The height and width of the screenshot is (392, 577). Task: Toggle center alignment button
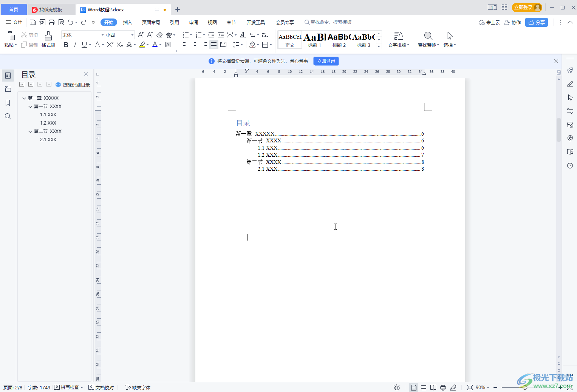pyautogui.click(x=195, y=45)
